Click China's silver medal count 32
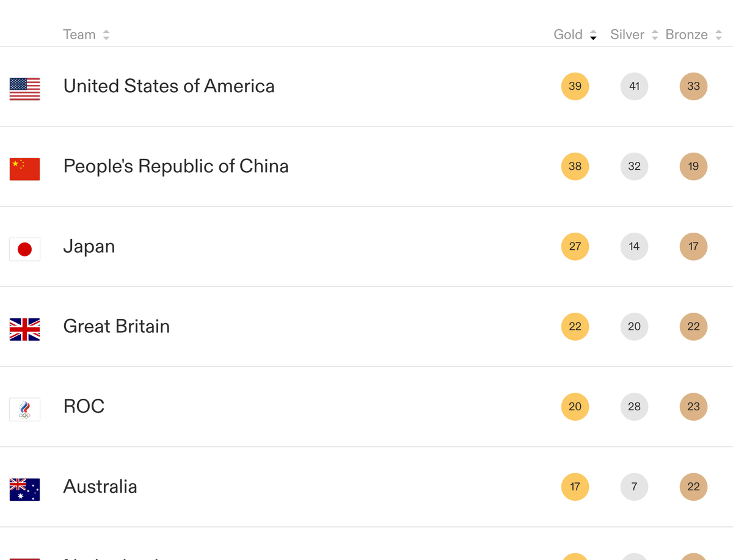The height and width of the screenshot is (560, 733). pos(634,166)
